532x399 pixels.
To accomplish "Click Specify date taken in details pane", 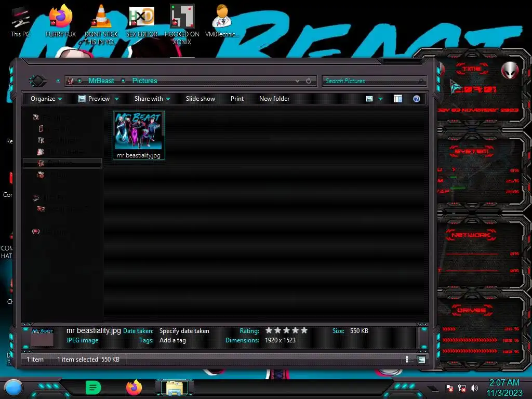I will [184, 331].
